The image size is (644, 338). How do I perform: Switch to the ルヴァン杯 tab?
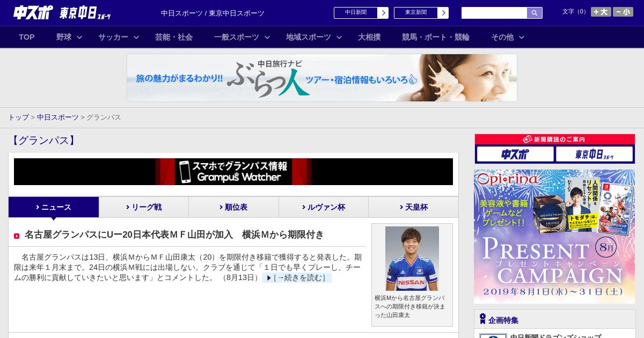(x=324, y=207)
